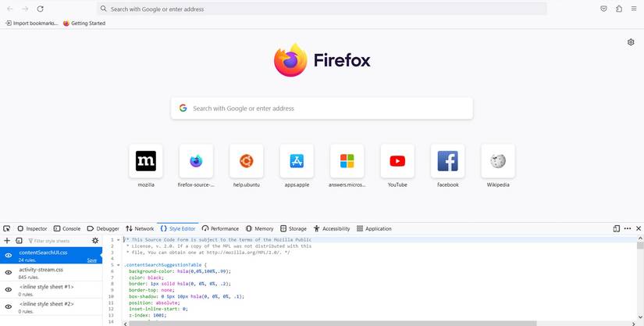Toggle visibility of inline style sheet #1
Image resolution: width=644 pixels, height=326 pixels.
(9, 290)
